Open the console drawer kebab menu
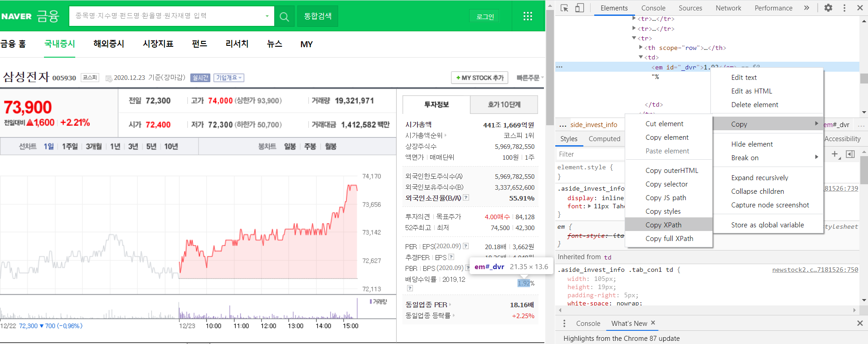The height and width of the screenshot is (344, 868). coord(564,323)
